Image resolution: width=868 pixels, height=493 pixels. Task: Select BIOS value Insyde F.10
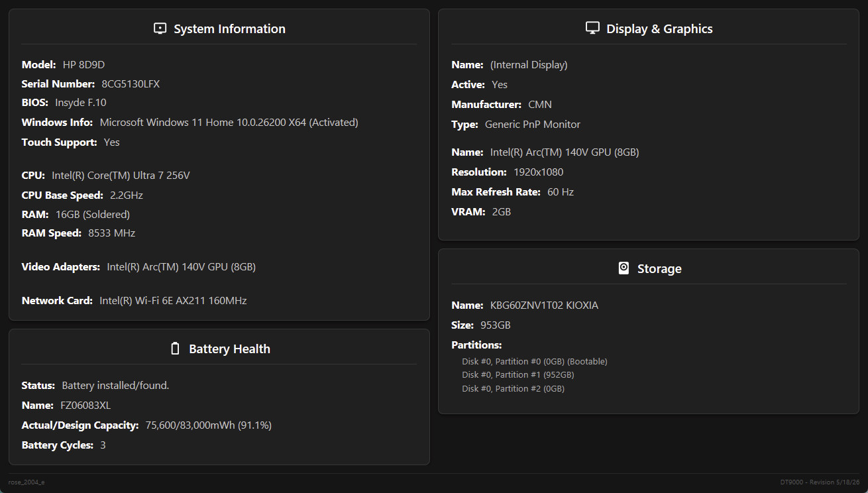tap(80, 103)
